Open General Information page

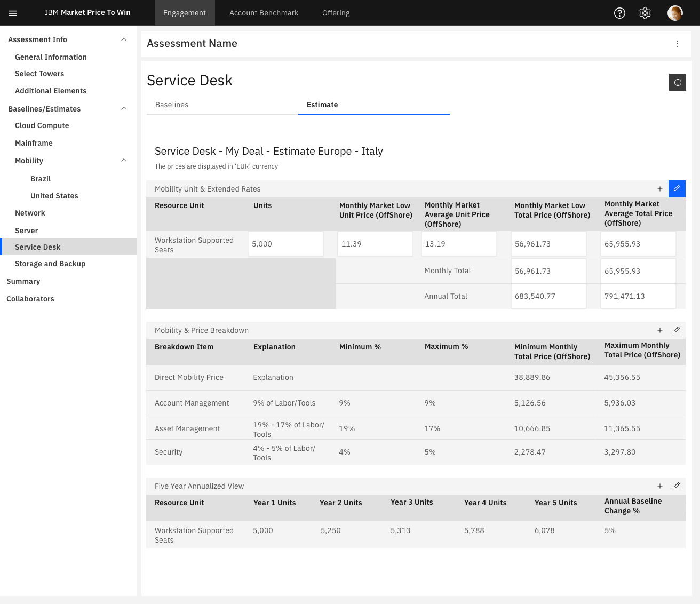coord(51,57)
